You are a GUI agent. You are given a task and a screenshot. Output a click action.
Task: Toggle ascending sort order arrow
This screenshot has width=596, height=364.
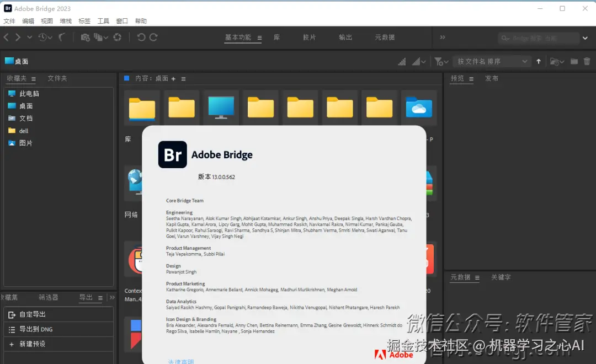(539, 61)
